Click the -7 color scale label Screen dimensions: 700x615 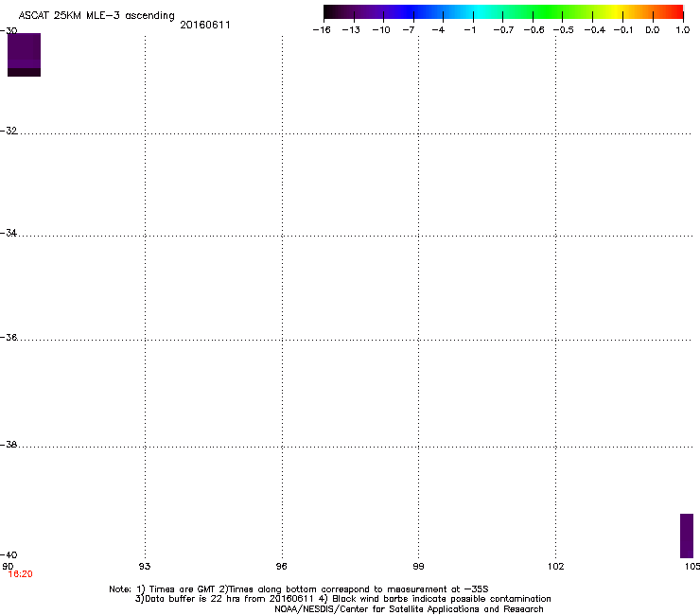coord(409,30)
